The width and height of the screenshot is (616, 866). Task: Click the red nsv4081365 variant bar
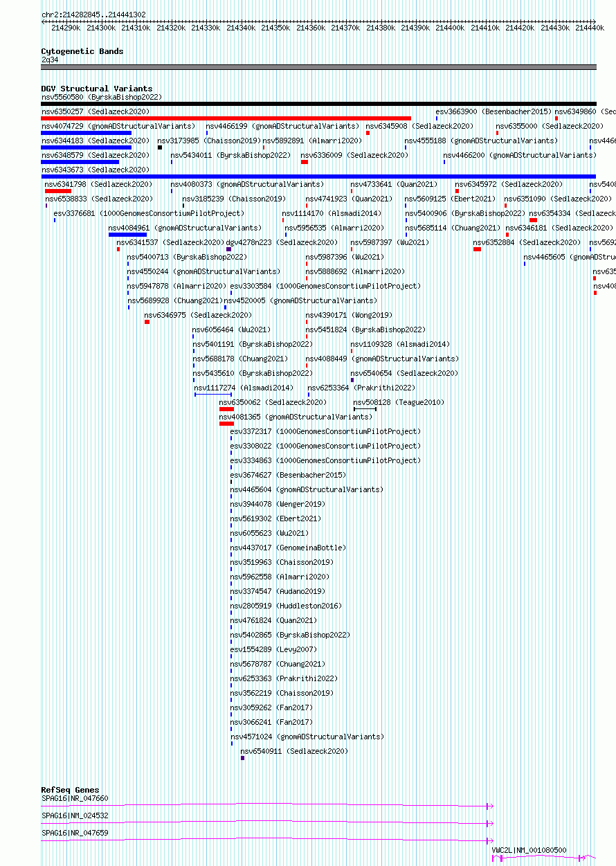point(226,424)
